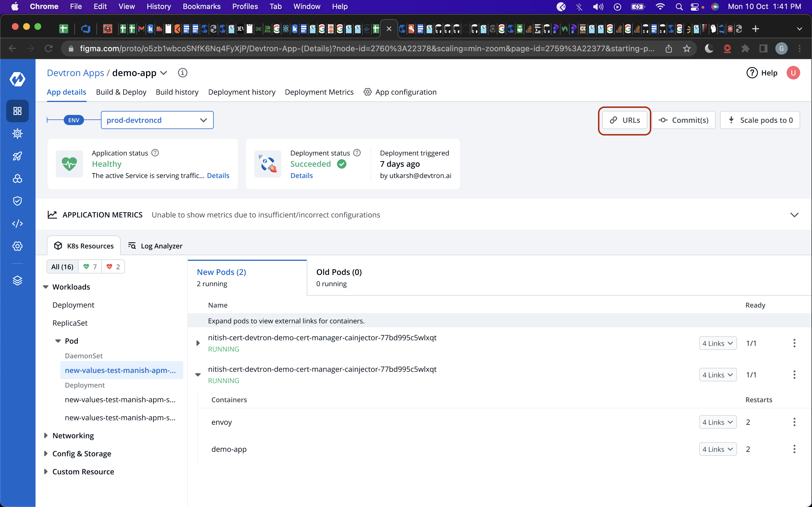Click the code brackets sidebar icon

click(17, 223)
